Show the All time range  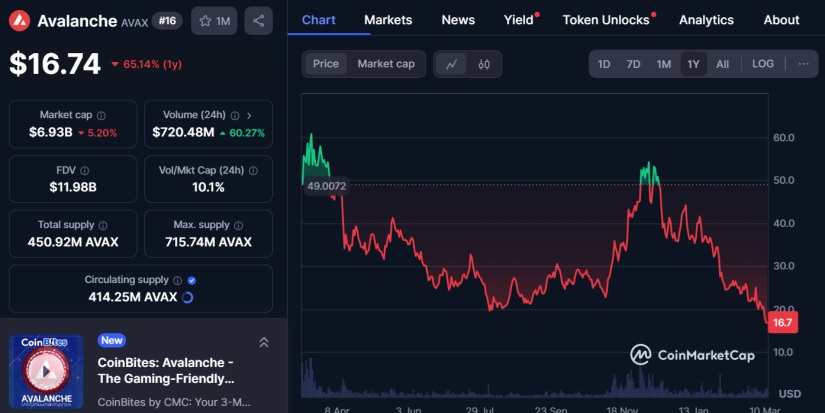pos(722,64)
